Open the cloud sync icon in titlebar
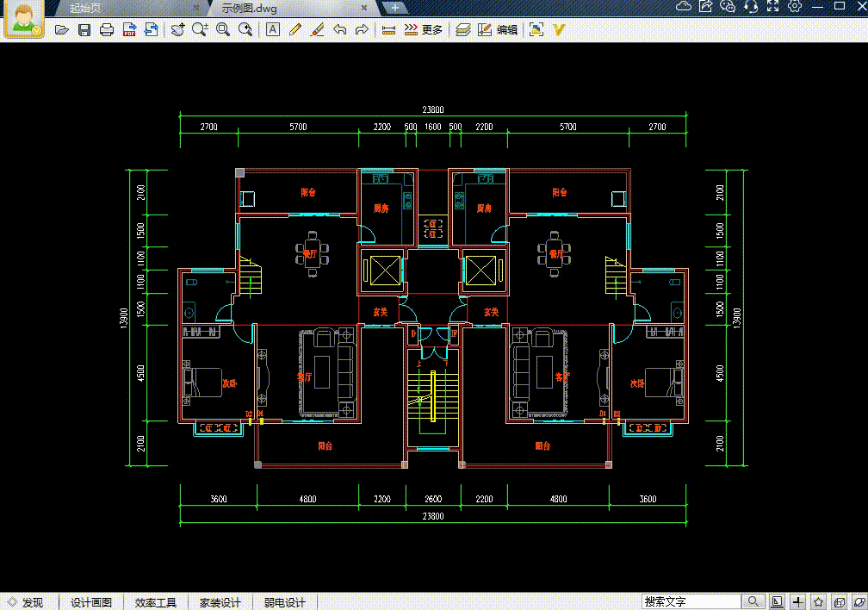This screenshot has height=610, width=868. 682,8
